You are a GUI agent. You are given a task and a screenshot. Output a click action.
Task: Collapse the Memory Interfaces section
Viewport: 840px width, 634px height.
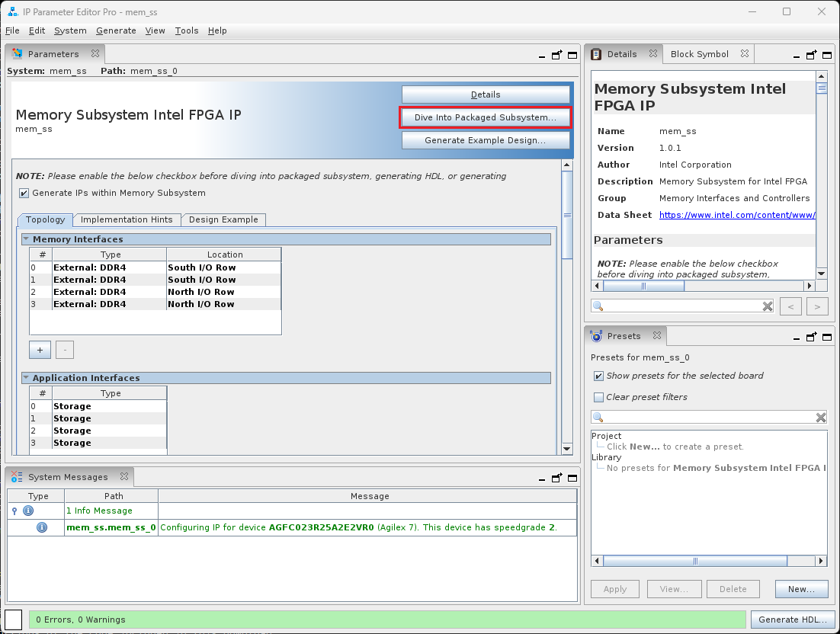(26, 239)
